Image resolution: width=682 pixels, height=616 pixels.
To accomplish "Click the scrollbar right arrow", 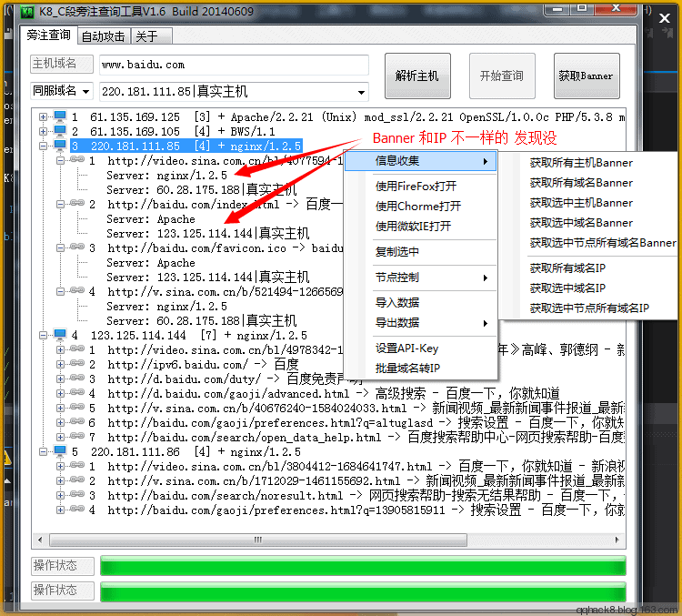I will click(617, 540).
